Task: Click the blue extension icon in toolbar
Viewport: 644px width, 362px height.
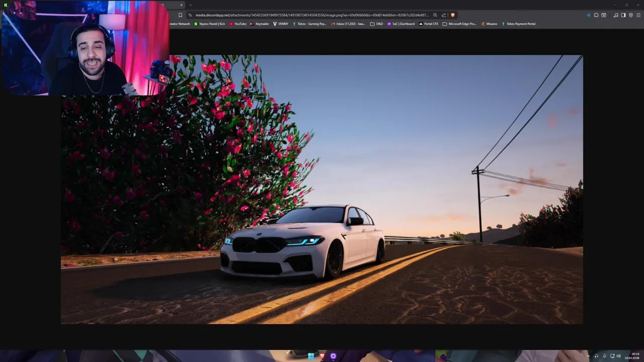Action: [x=589, y=15]
